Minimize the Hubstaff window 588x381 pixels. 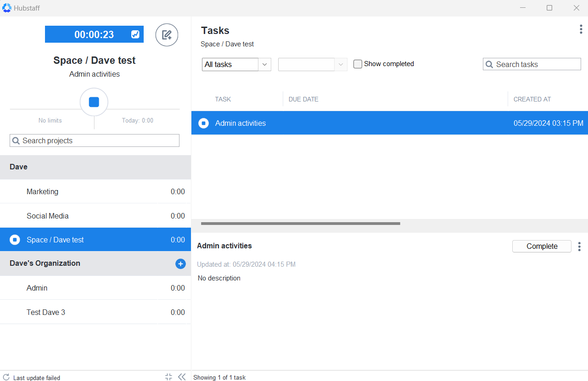[x=522, y=8]
